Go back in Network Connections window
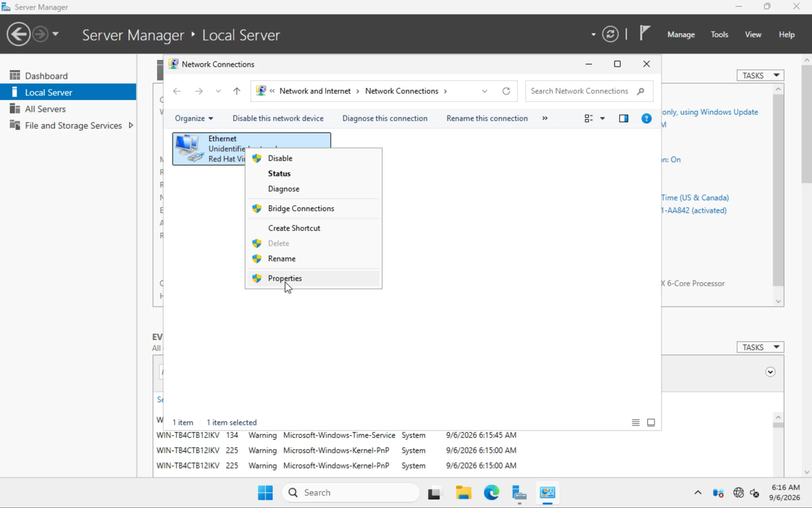 (177, 91)
